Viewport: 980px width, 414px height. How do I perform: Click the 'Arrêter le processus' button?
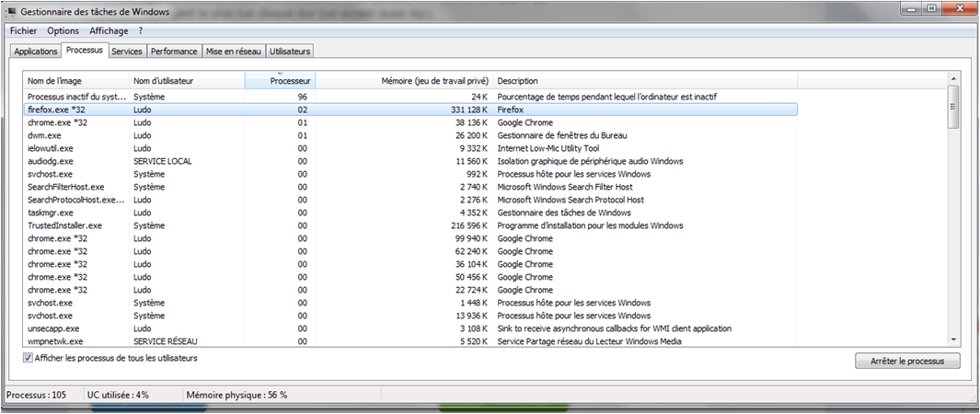907,361
